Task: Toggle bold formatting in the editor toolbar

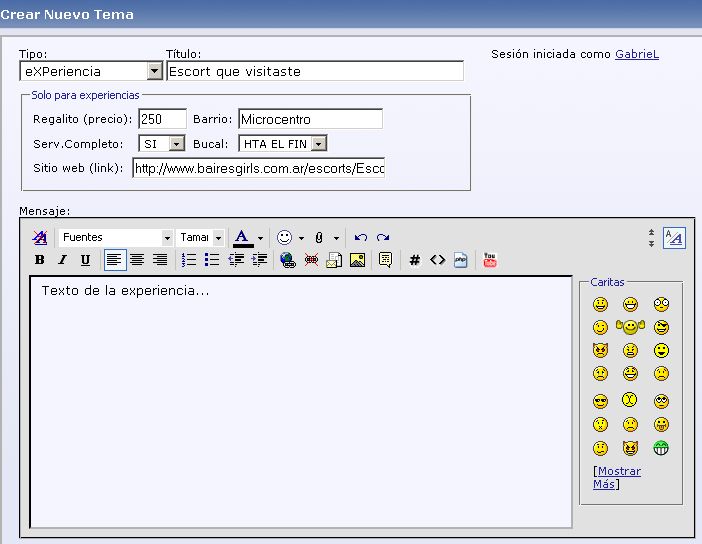Action: tap(40, 260)
